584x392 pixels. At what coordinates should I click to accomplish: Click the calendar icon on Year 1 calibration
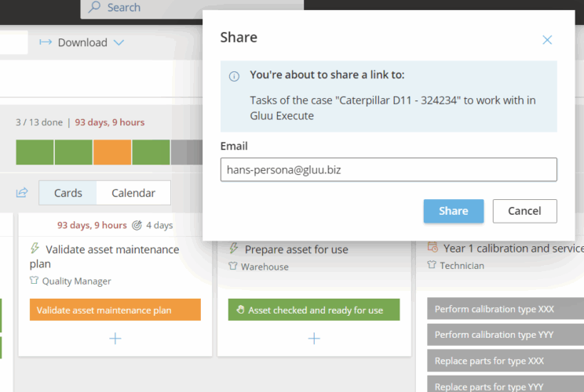[x=433, y=248]
